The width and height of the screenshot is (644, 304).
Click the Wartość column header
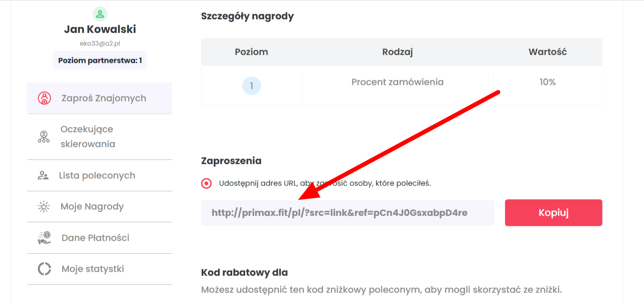tap(548, 52)
